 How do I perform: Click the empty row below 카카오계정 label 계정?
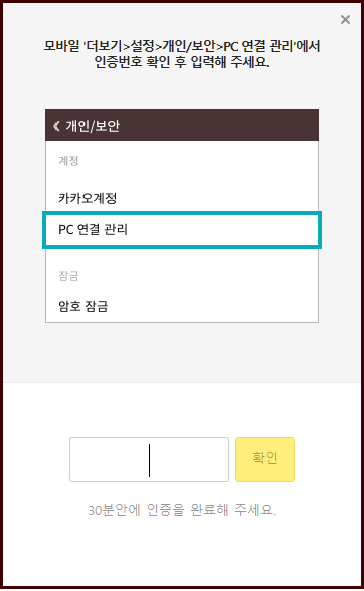tap(182, 177)
